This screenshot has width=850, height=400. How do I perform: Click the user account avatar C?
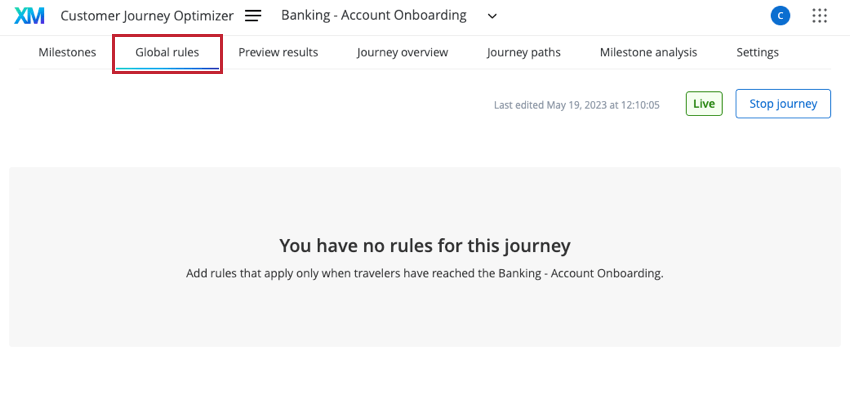pyautogui.click(x=780, y=16)
